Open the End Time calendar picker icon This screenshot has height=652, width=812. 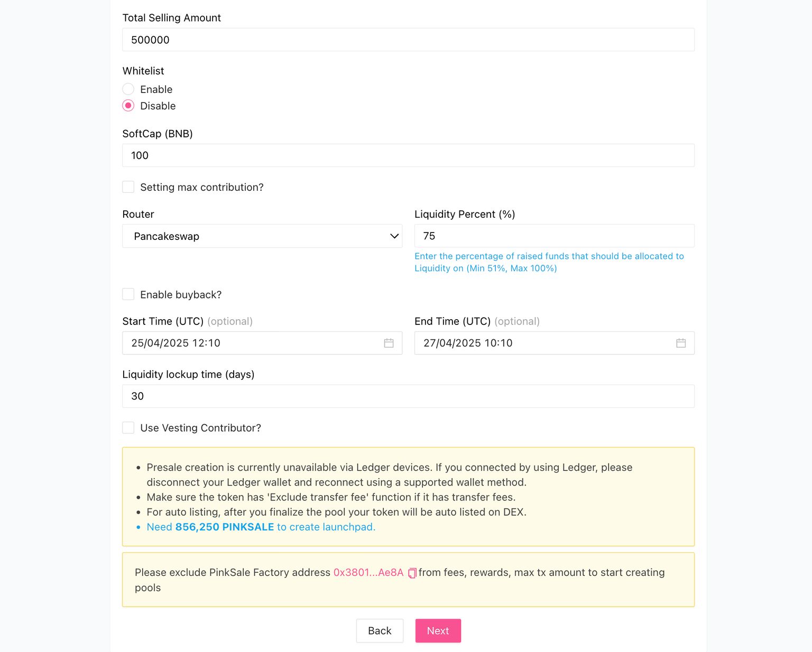coord(681,343)
